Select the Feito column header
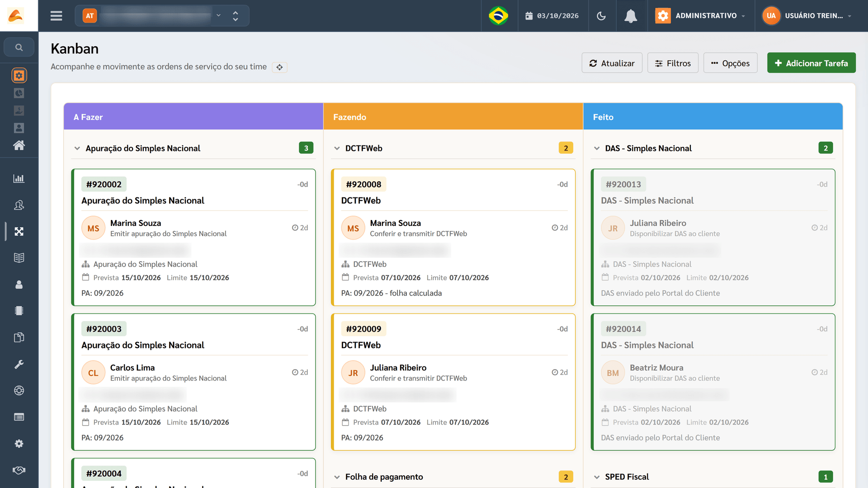Viewport: 868px width, 488px height. point(713,117)
